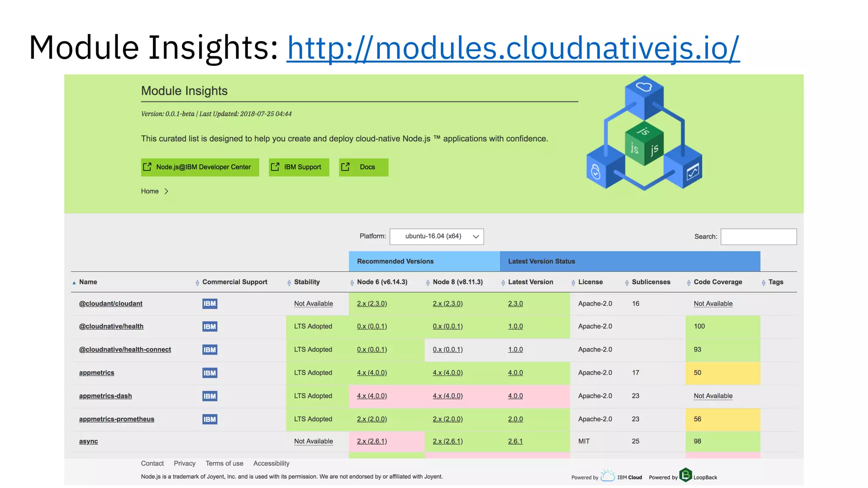Viewport: 868px width, 488px height.
Task: Open the @cloudnative/health-connect module link
Action: (125, 350)
